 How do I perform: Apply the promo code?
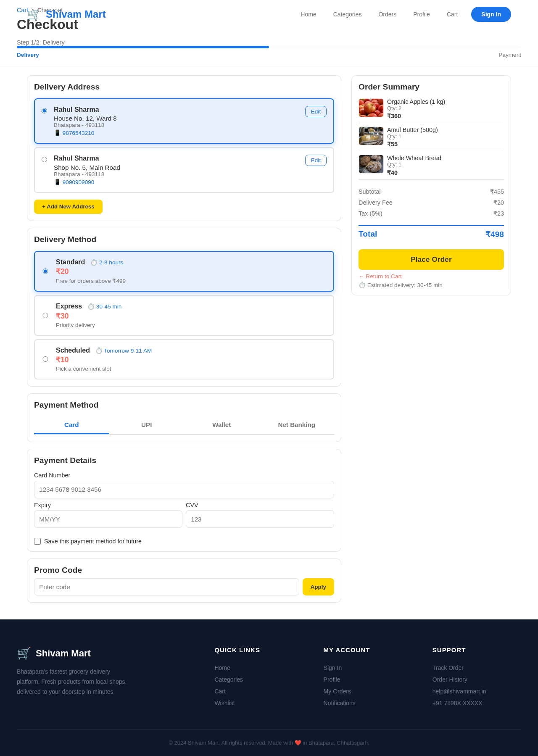coord(318,587)
